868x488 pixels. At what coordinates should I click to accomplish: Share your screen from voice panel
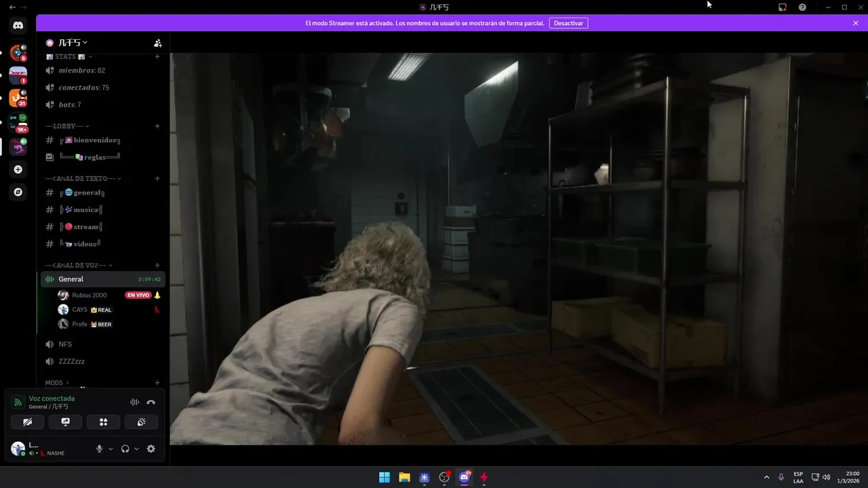click(66, 422)
